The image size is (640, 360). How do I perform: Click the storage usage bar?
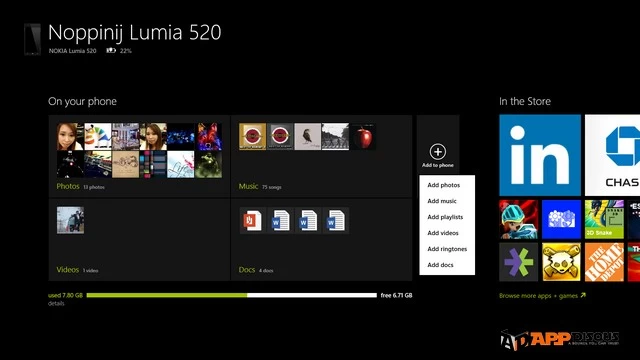(x=231, y=295)
